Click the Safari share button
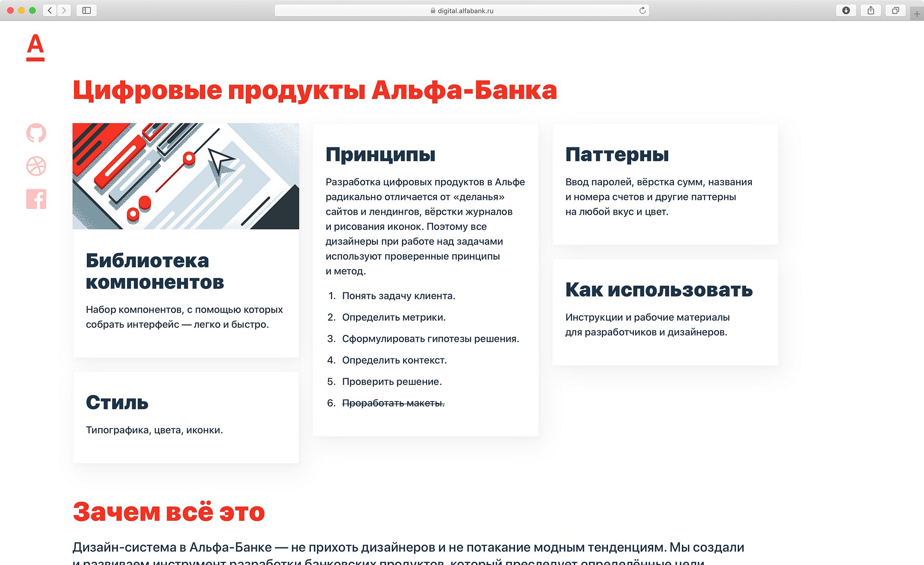924x565 pixels. tap(871, 10)
